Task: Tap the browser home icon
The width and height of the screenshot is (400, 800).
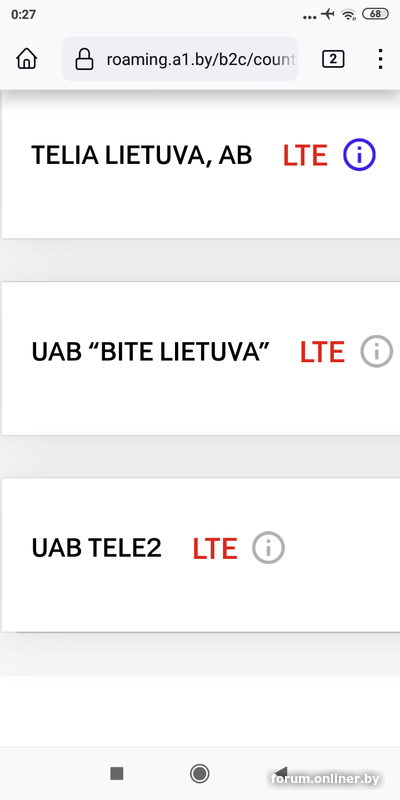Action: click(x=27, y=59)
